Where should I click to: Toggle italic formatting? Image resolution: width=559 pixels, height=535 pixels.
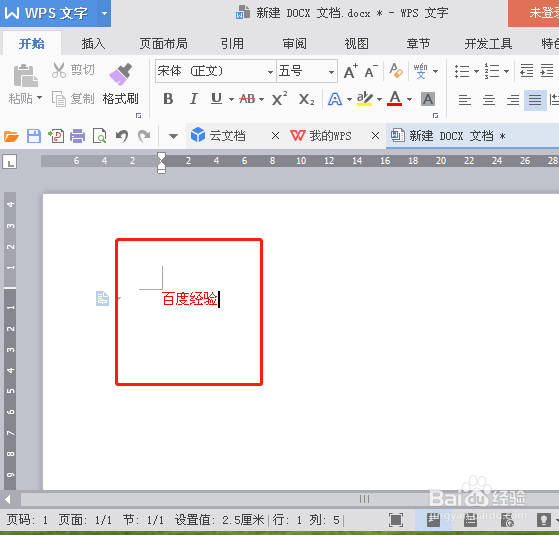(x=194, y=99)
